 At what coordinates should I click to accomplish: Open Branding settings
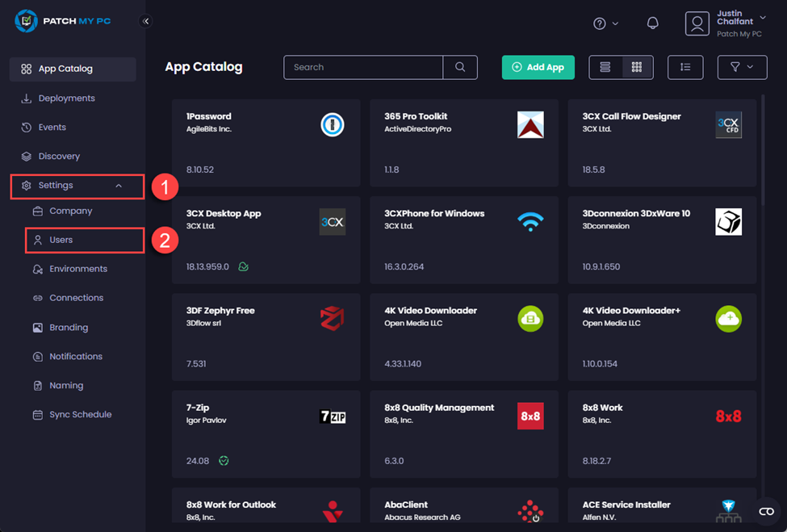point(64,327)
